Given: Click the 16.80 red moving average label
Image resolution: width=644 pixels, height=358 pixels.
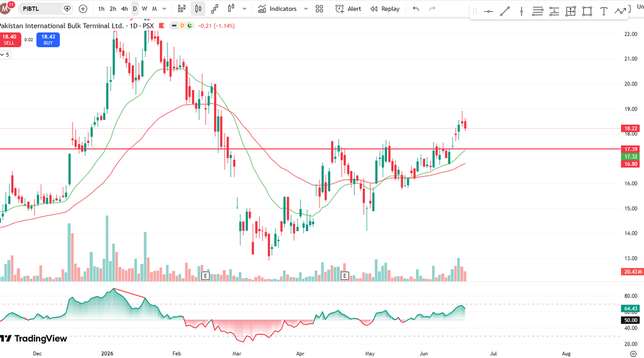Looking at the screenshot, I should tap(631, 164).
